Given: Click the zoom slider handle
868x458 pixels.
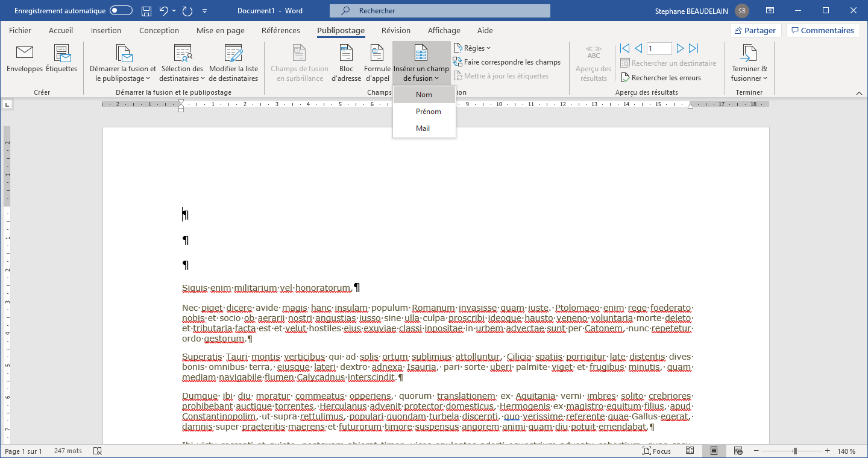Looking at the screenshot, I should [x=795, y=451].
